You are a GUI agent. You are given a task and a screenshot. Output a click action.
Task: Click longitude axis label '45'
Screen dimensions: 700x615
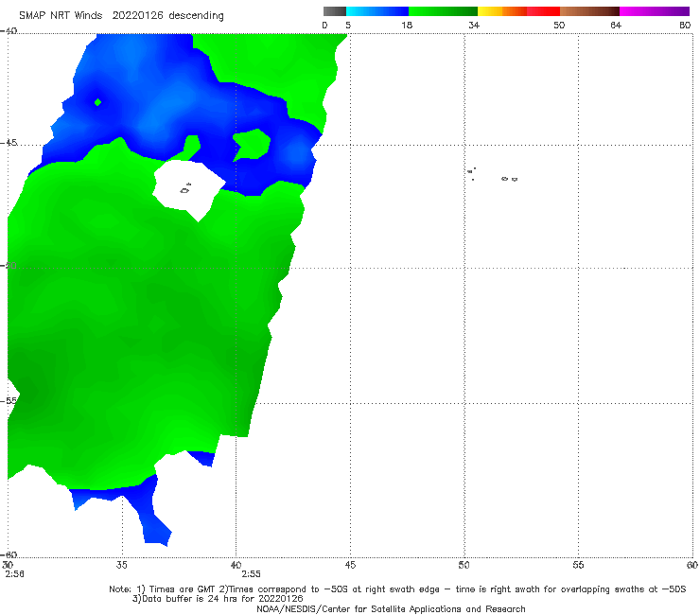point(350,565)
